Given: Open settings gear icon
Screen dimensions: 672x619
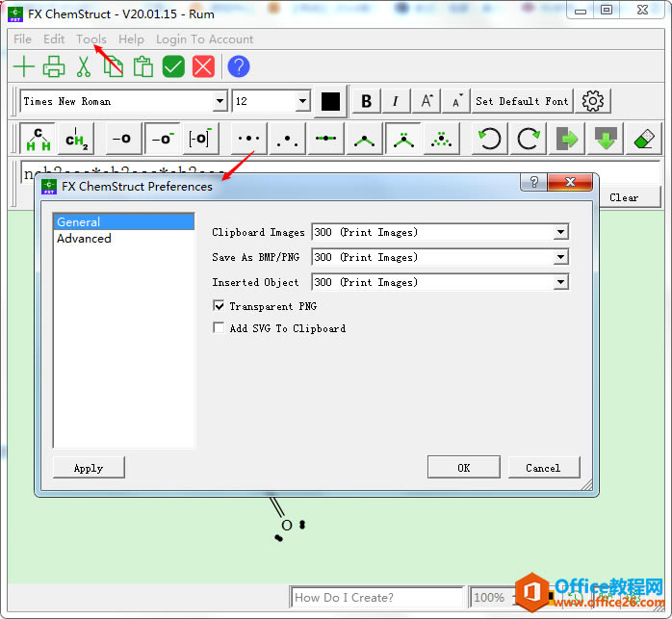Looking at the screenshot, I should pos(593,101).
